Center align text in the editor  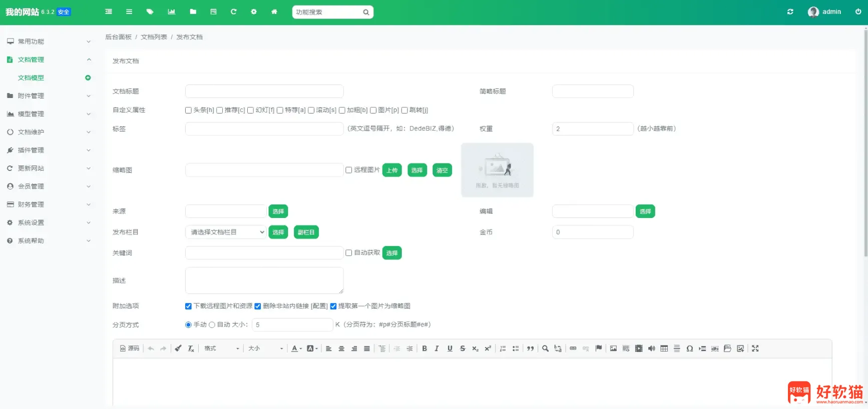(x=341, y=348)
